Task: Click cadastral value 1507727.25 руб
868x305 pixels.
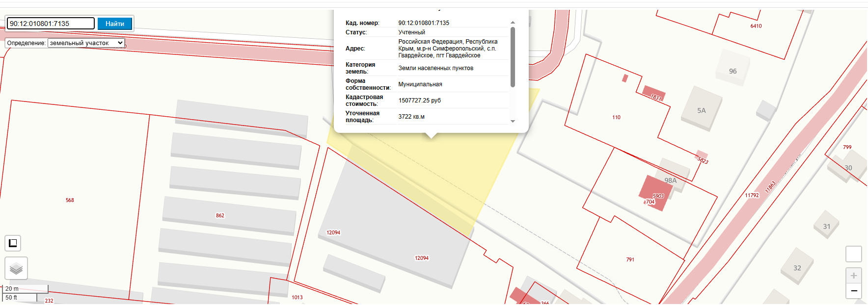Action: pos(420,101)
